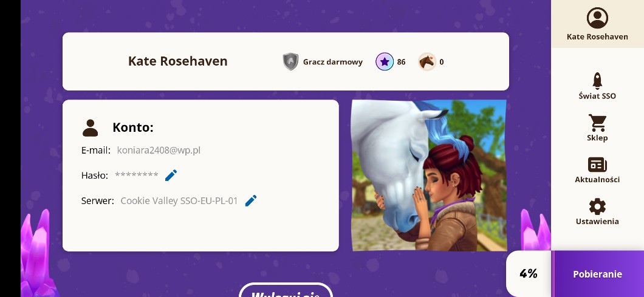Click the koniara2408@wp.pl e-mail field
Viewport: 644px width, 297px height.
point(159,151)
